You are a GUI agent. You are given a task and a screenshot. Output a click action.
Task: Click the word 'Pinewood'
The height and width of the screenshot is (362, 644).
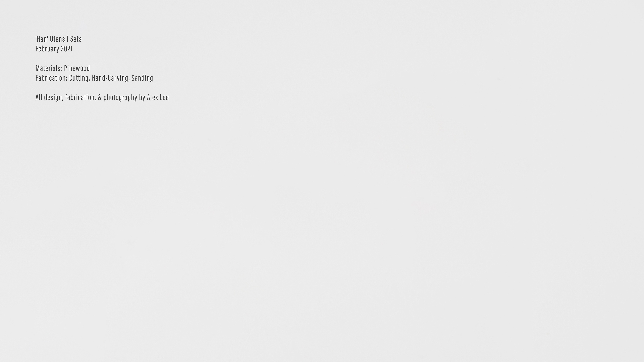click(x=77, y=68)
